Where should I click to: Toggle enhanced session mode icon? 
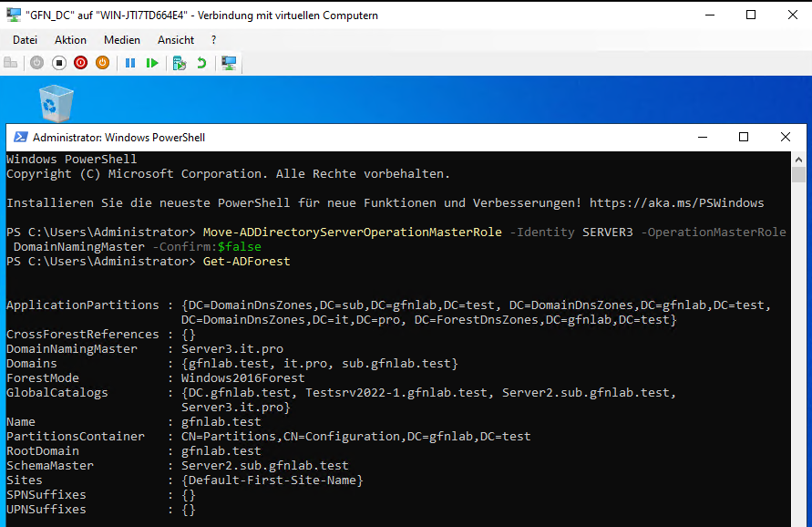click(229, 63)
